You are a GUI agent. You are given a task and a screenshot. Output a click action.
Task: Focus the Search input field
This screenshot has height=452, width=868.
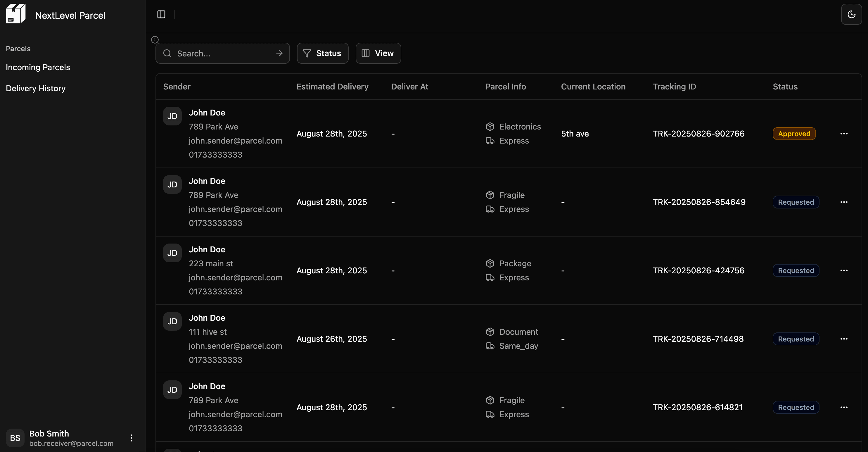pos(222,53)
